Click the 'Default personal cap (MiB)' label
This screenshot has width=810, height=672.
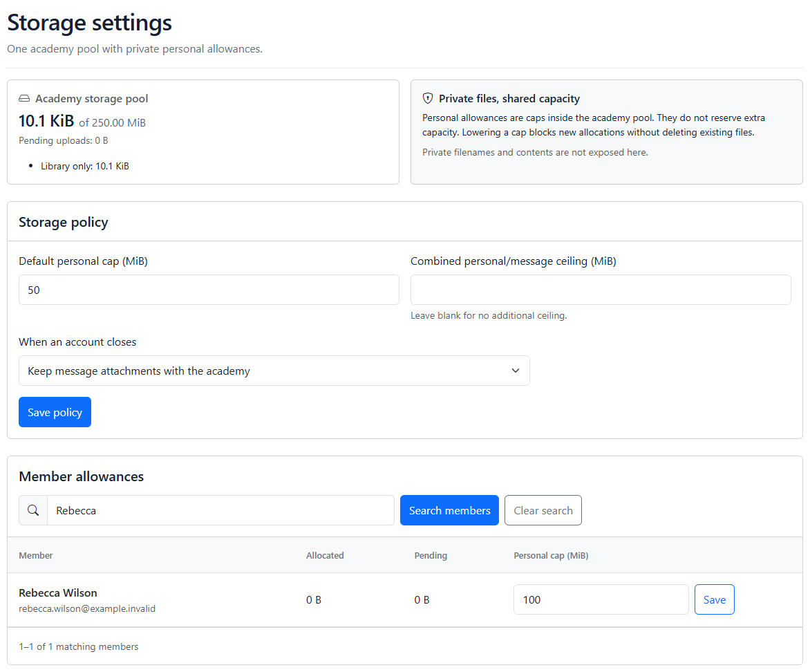pyautogui.click(x=83, y=261)
